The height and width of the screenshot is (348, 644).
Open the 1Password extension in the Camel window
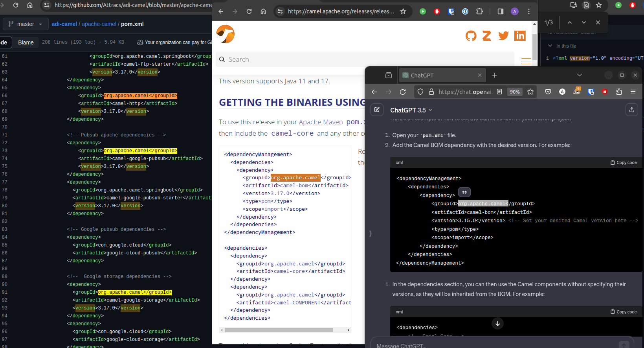point(465,11)
